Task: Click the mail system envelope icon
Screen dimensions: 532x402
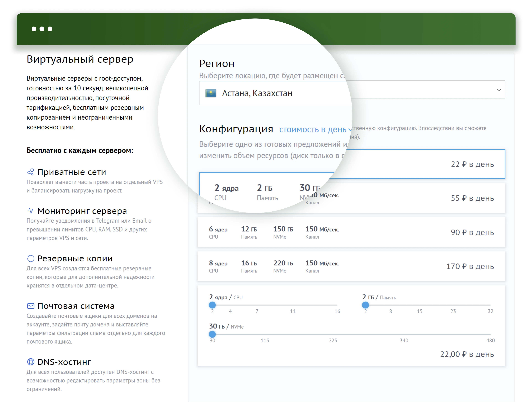Action: (30, 306)
